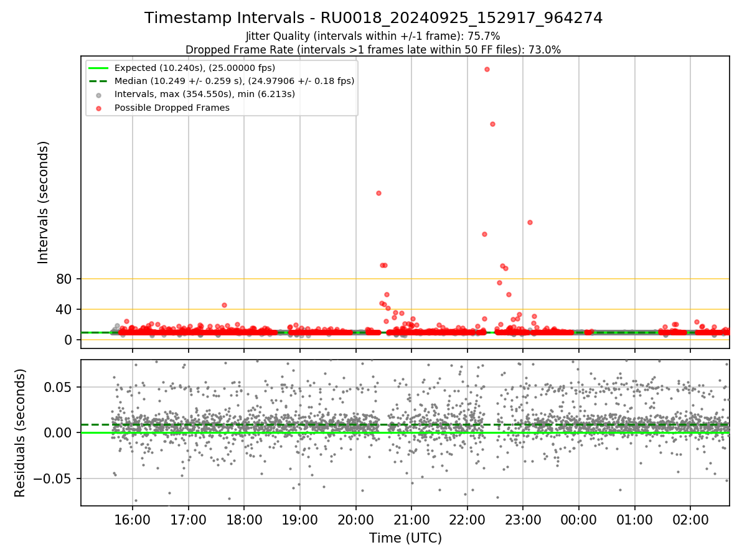This screenshot has height=560, width=747.
Task: Click the 40 tick on the intervals axis
Action: coord(65,309)
